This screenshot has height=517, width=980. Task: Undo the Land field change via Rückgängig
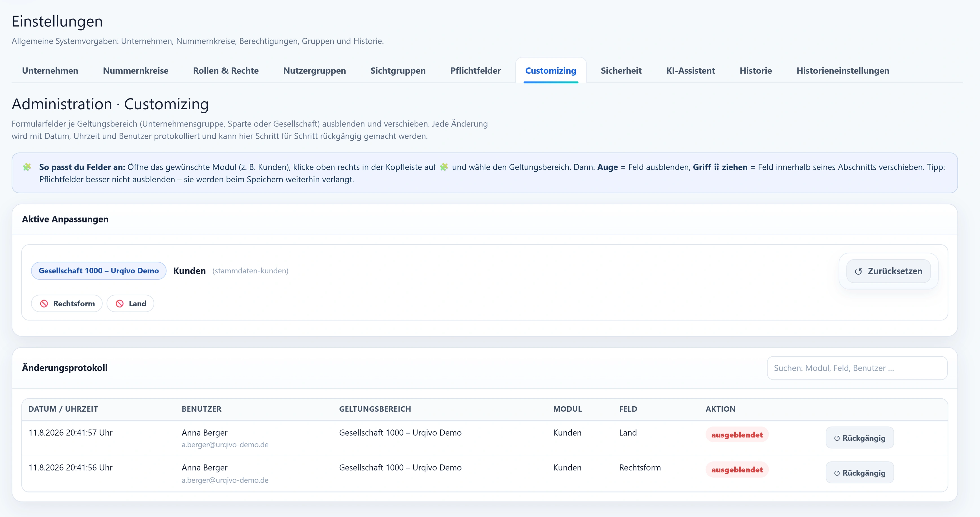point(859,438)
